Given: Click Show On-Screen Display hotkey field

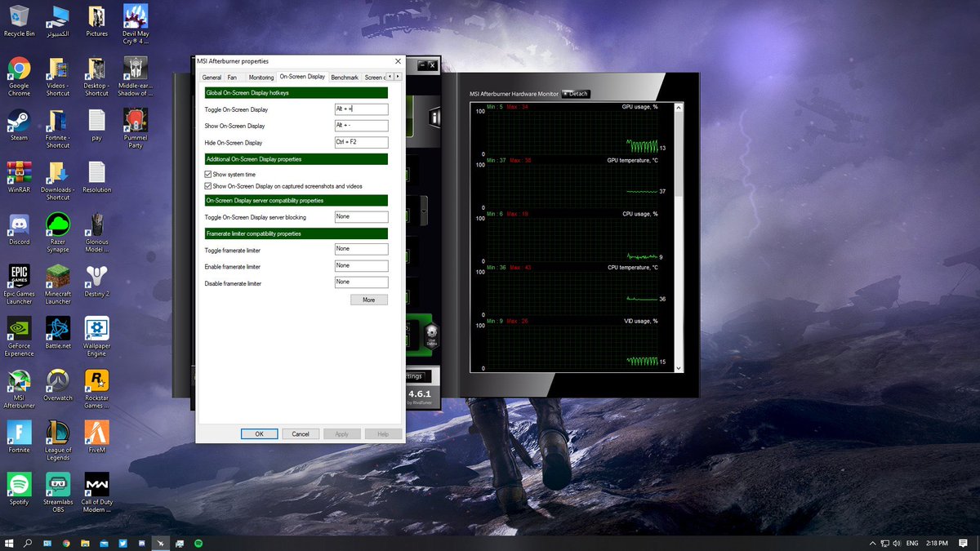Looking at the screenshot, I should (361, 126).
